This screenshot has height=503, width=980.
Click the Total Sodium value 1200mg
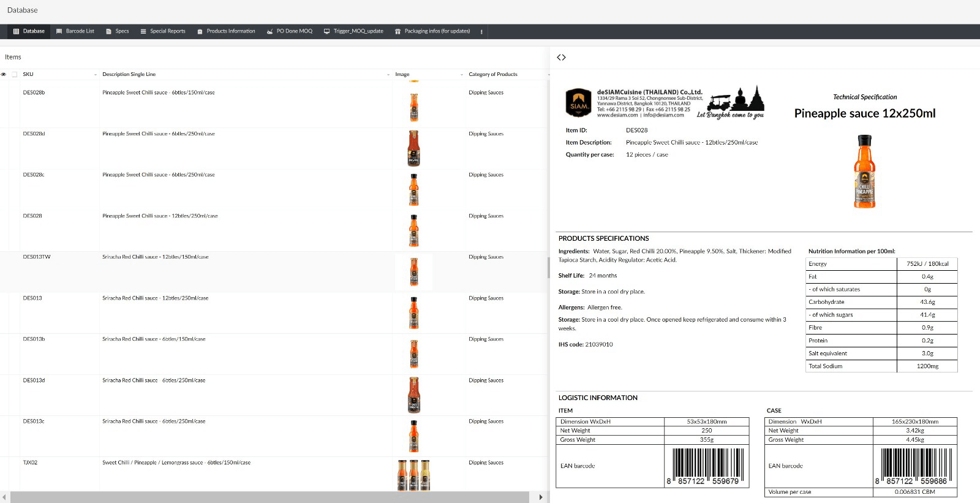click(x=927, y=366)
